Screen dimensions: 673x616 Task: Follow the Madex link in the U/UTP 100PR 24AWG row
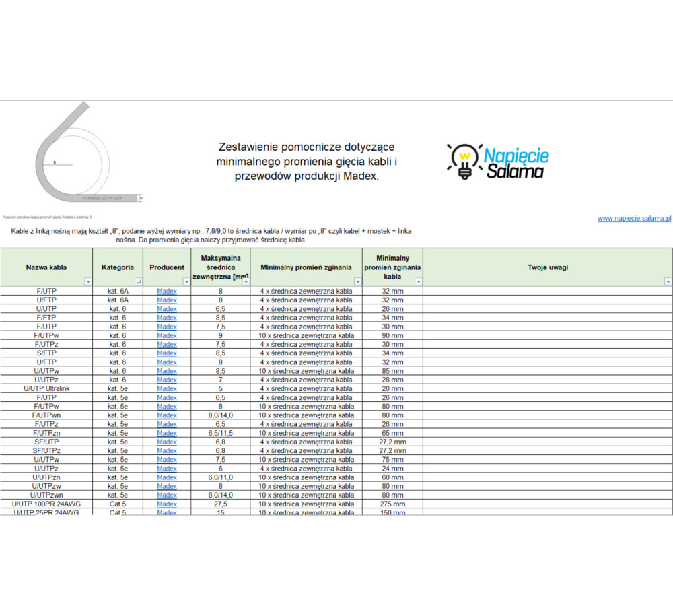point(167,504)
